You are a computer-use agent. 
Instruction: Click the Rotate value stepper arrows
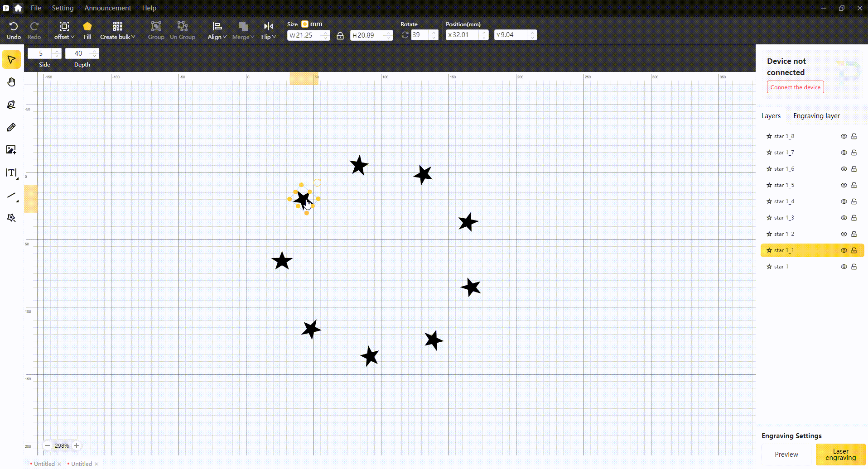(434, 35)
